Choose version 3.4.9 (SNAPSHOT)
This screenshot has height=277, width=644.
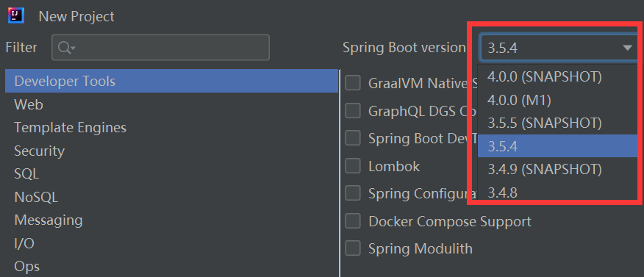tap(558, 169)
